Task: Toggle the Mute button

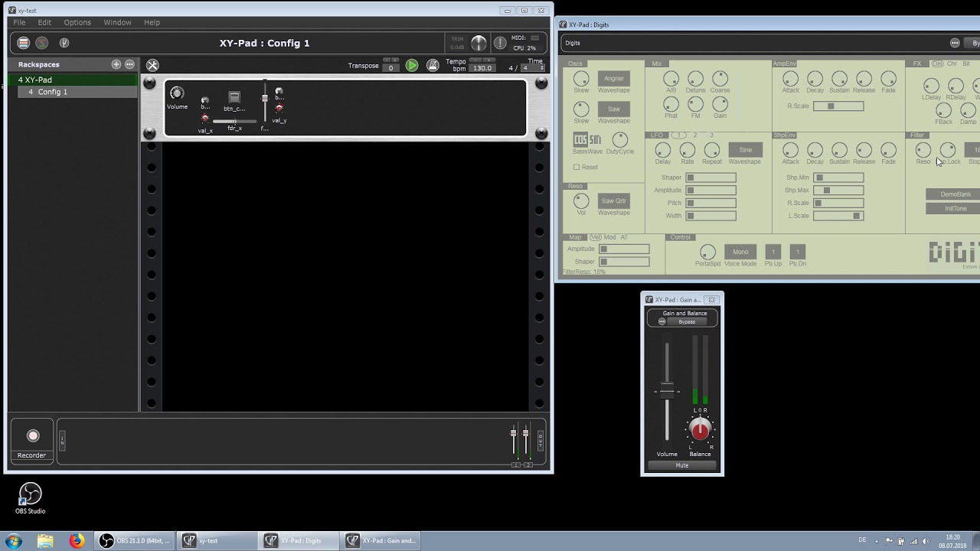Action: (x=682, y=465)
